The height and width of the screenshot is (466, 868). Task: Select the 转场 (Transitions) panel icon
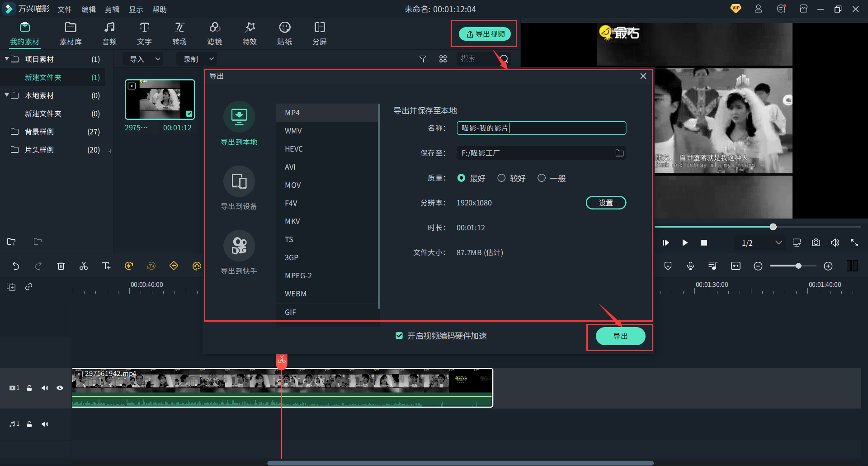tap(179, 33)
